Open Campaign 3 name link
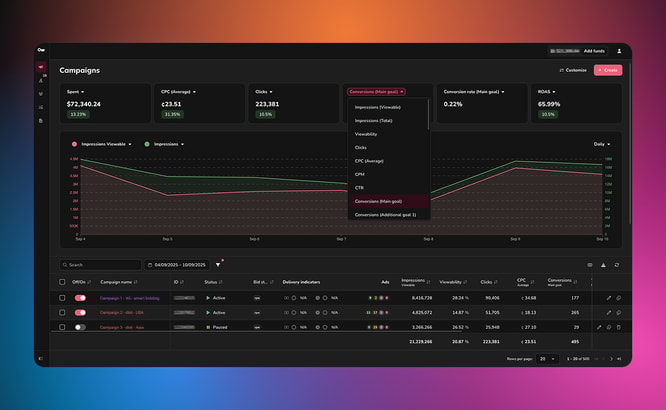Image resolution: width=666 pixels, height=410 pixels. 121,327
